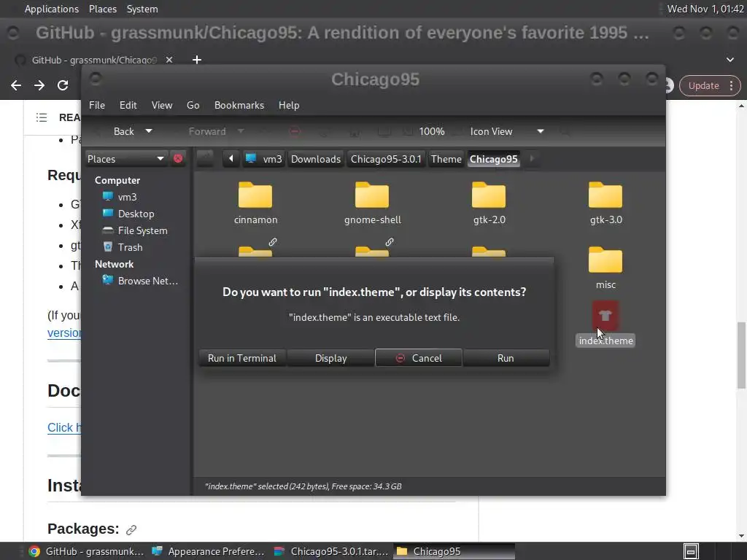The image size is (747, 560).
Task: Switch to Chicago95-3.0.1.tar window in taskbar
Action: click(x=332, y=551)
